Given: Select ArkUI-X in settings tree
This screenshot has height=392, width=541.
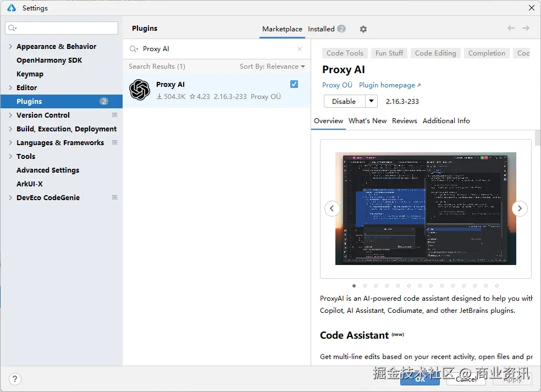Looking at the screenshot, I should [x=30, y=184].
